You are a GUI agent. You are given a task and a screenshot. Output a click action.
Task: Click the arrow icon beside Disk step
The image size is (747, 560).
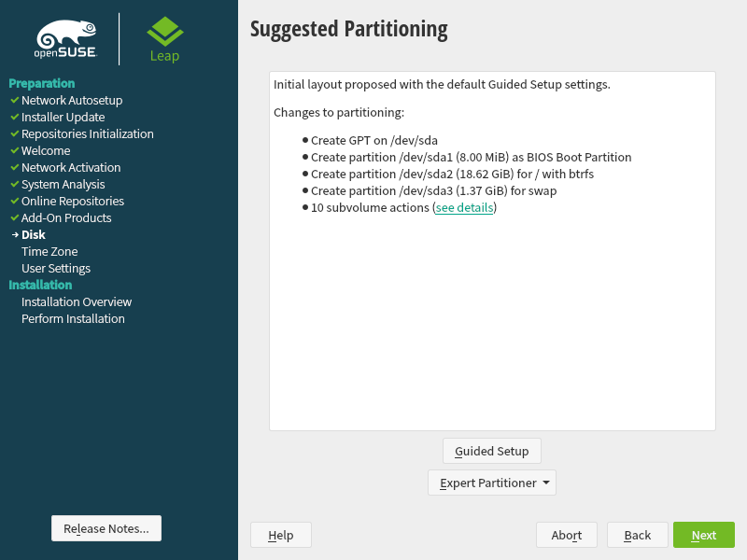coord(14,235)
